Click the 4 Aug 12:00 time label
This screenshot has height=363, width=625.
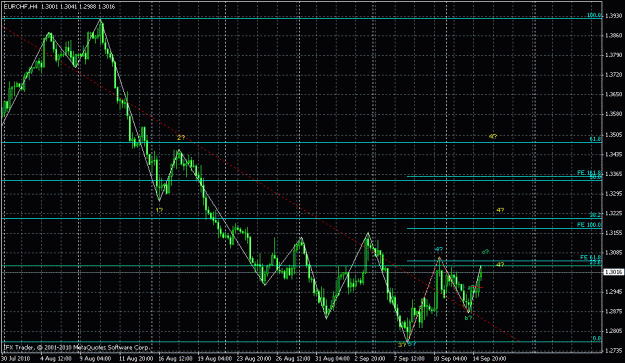pos(55,358)
